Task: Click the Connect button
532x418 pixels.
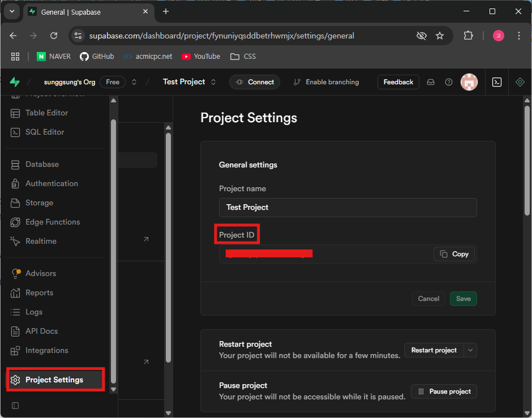Action: pos(255,82)
